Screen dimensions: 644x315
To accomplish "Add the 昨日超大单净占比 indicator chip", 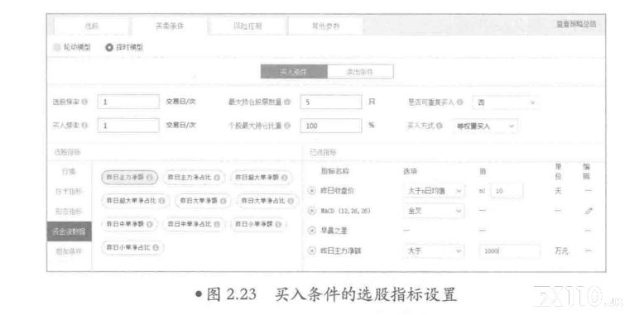I will pyautogui.click(x=136, y=201).
